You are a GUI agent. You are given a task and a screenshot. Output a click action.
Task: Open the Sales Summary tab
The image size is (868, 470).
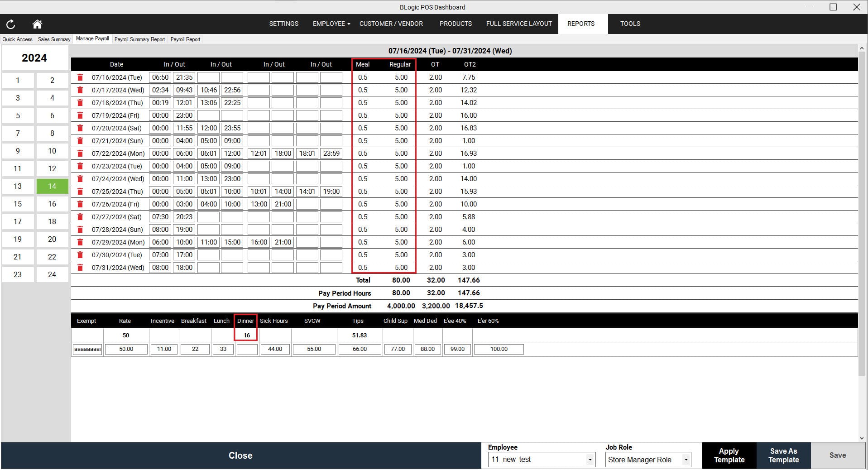[54, 39]
